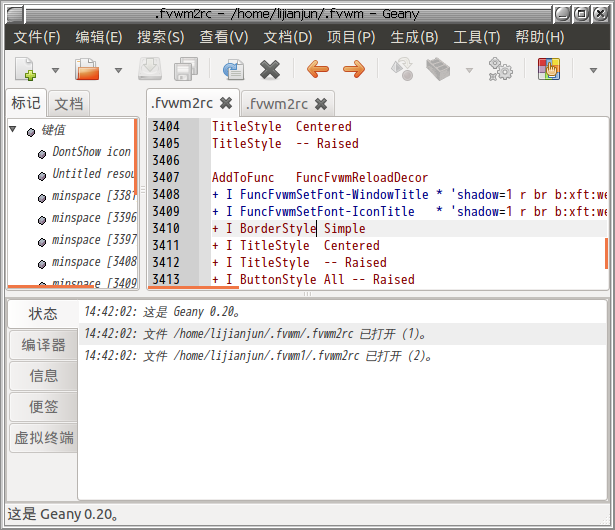
Task: Click the BorderStyle Simple code line
Action: tap(289, 229)
